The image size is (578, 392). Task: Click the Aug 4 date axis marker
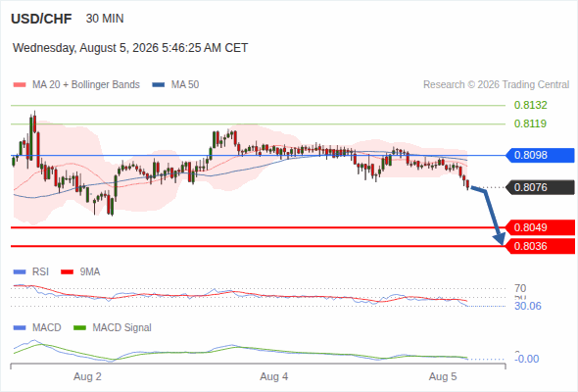[x=274, y=376]
